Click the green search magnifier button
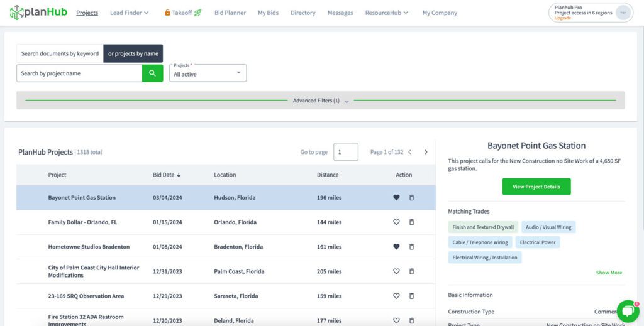Viewport: 644px width, 326px height. 152,73
